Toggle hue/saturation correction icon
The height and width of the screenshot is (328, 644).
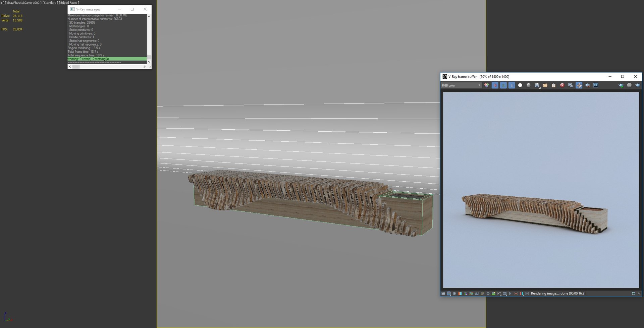pyautogui.click(x=466, y=293)
